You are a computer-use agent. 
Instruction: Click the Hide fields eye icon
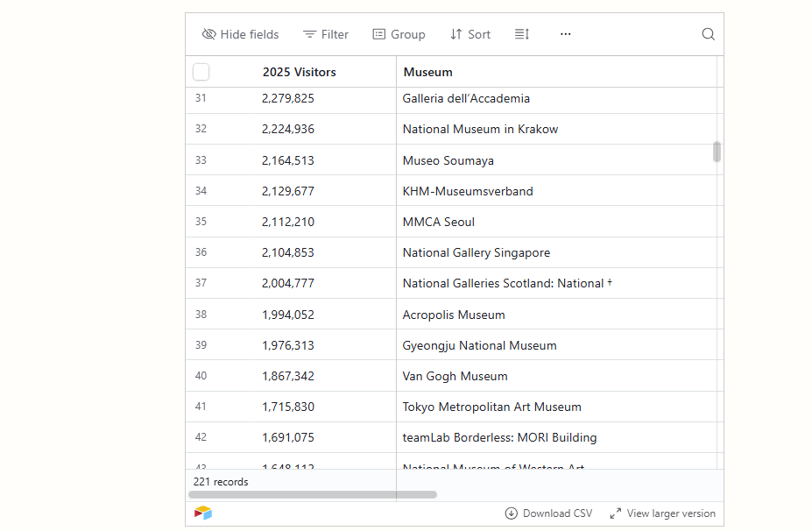pos(208,34)
